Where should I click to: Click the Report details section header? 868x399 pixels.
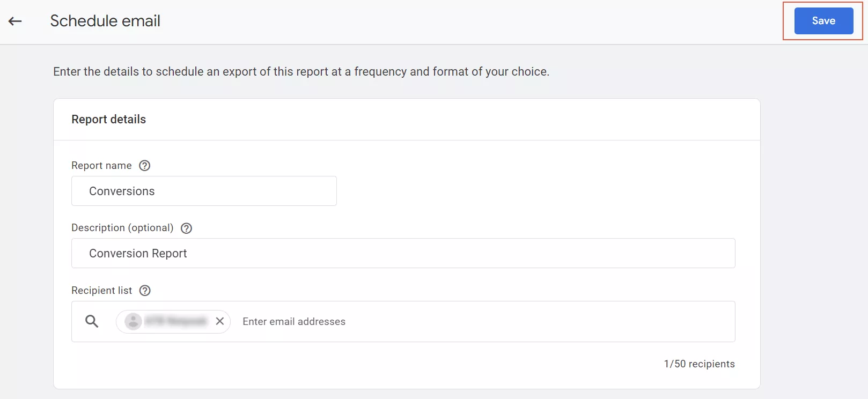pyautogui.click(x=108, y=119)
